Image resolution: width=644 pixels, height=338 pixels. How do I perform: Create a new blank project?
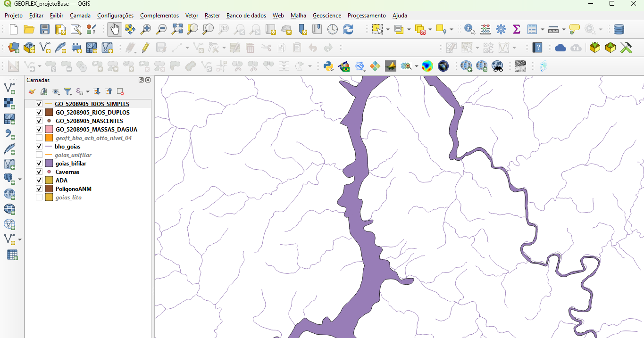(14, 29)
